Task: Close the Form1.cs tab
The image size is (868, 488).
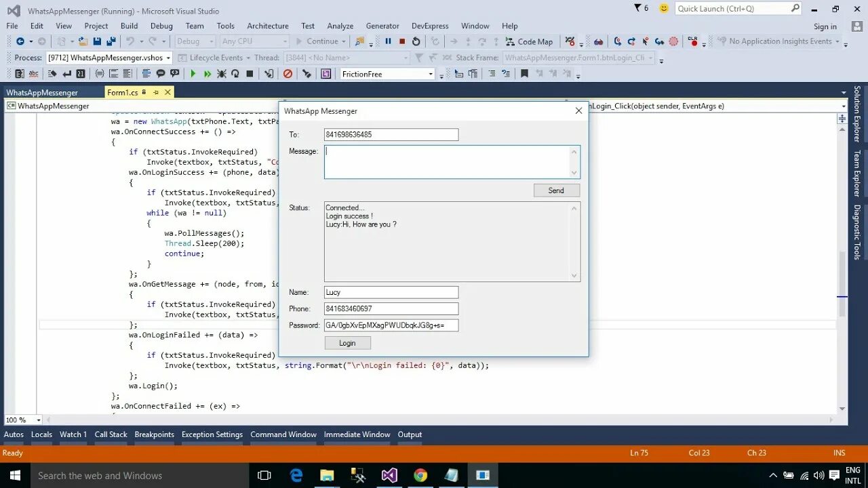Action: click(167, 92)
